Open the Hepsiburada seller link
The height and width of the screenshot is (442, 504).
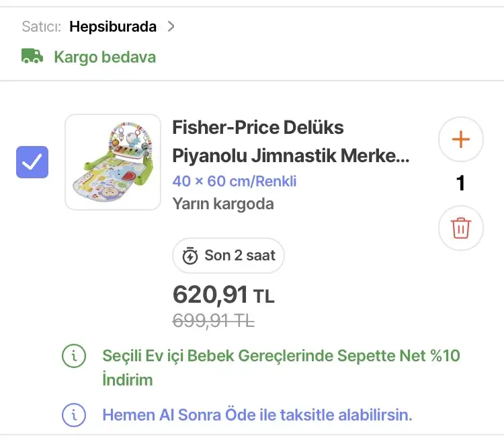click(x=113, y=27)
